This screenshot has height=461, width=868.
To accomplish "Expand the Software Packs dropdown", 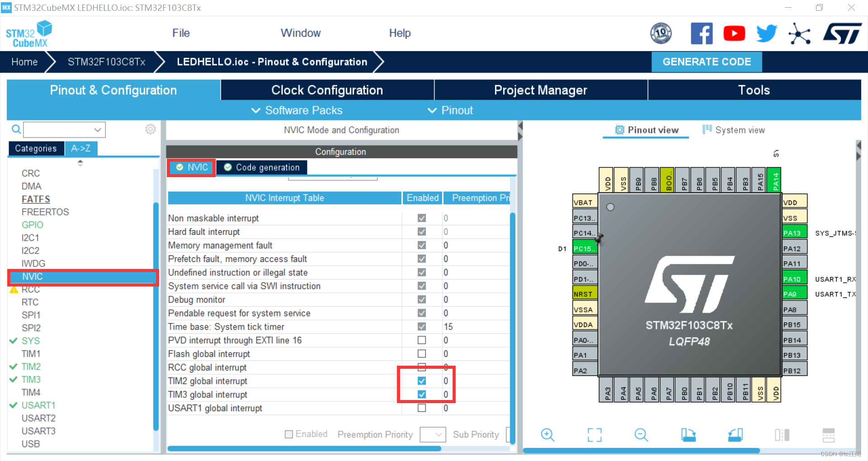I will tap(297, 110).
